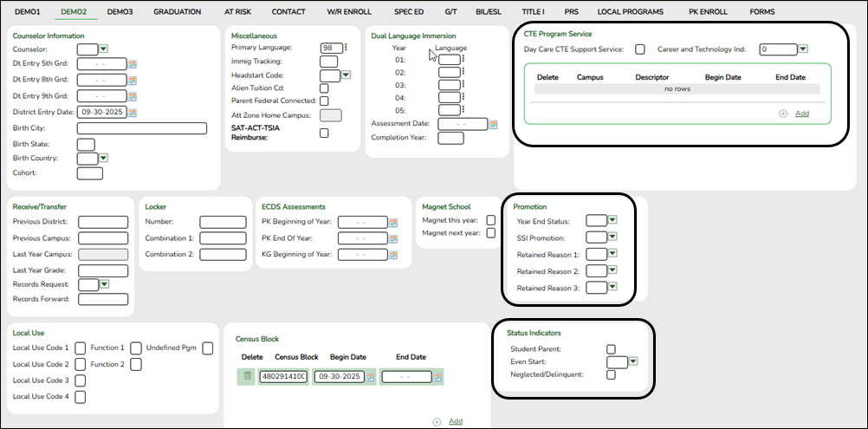Add a CTE Program Service row
Image resolution: width=868 pixels, height=429 pixels.
coord(801,114)
